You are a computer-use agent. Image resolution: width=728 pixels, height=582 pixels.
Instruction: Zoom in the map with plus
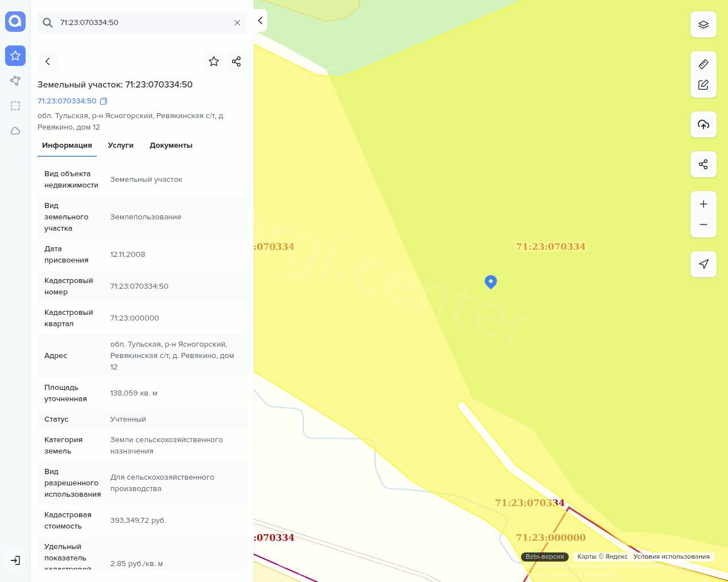click(x=704, y=204)
